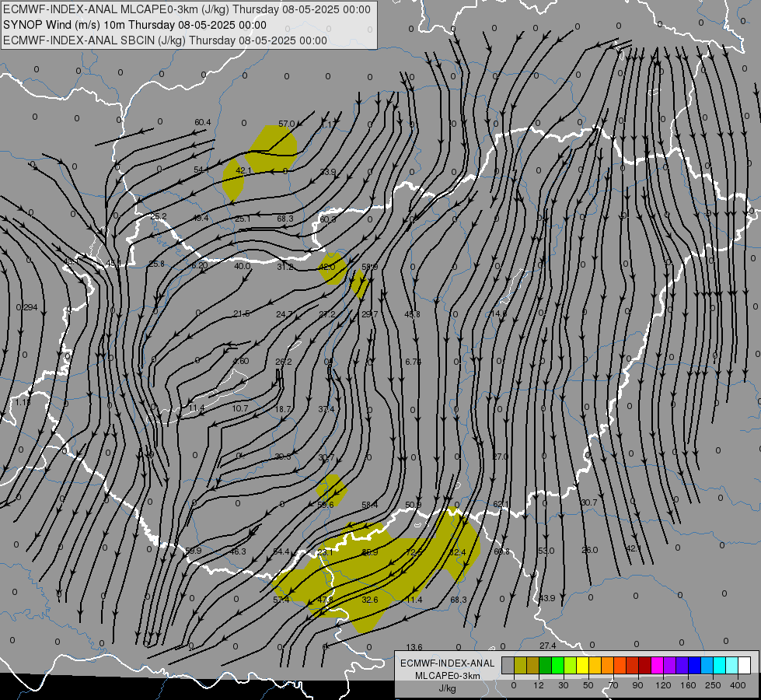Select the dark green legend swatch

[x=545, y=666]
